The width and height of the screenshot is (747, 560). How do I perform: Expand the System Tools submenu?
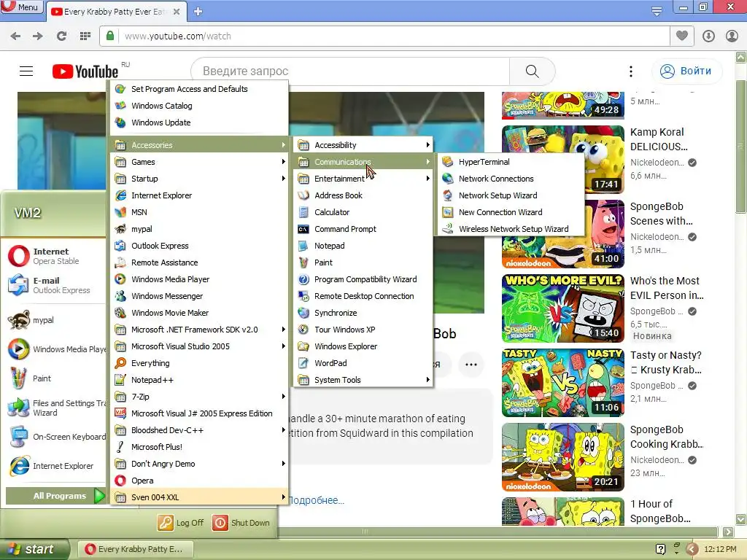pyautogui.click(x=363, y=379)
